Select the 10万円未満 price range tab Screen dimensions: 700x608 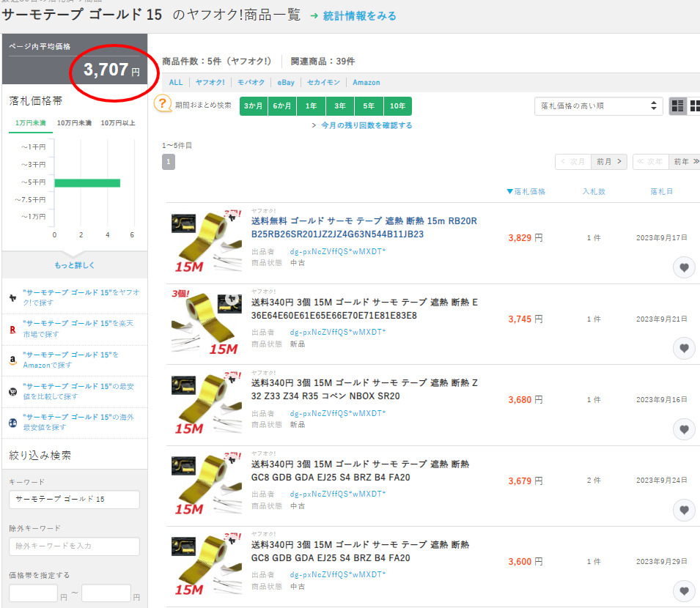tap(74, 123)
